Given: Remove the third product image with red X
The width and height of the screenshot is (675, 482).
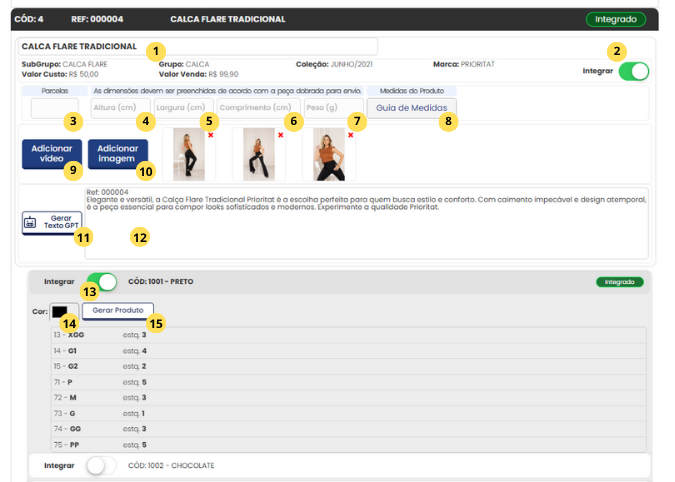Looking at the screenshot, I should click(350, 134).
